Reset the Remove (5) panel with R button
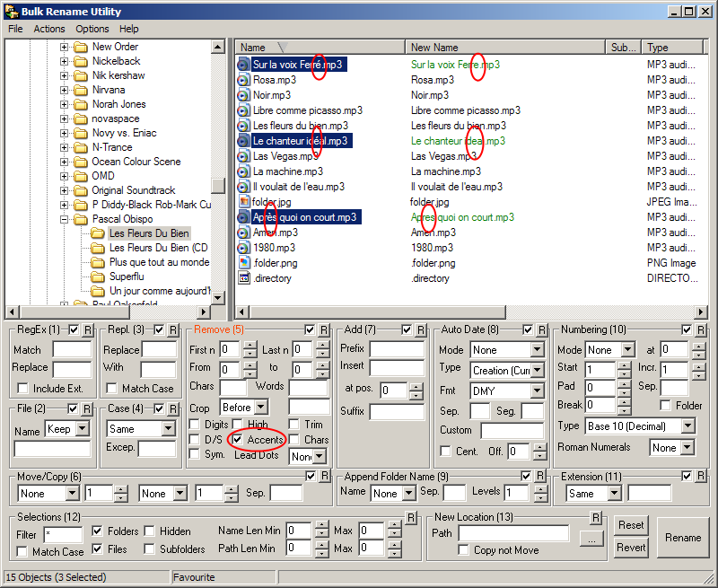The height and width of the screenshot is (588, 718). [x=324, y=329]
